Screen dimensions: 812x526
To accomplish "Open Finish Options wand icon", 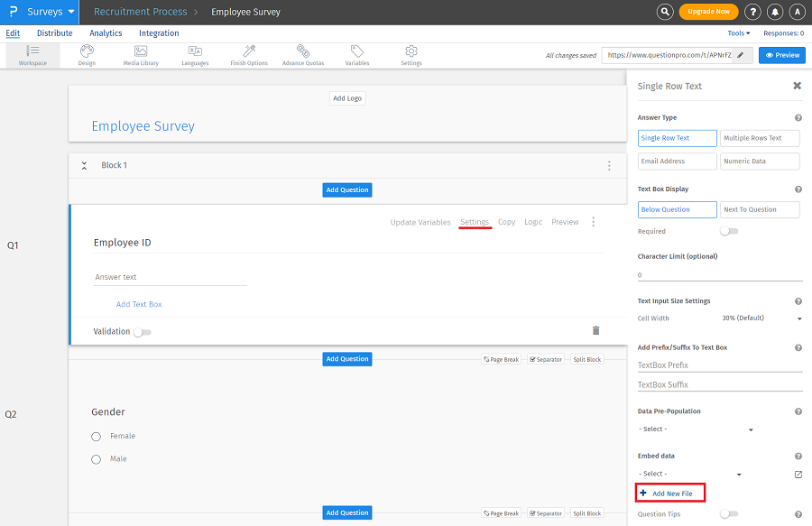I will [249, 51].
